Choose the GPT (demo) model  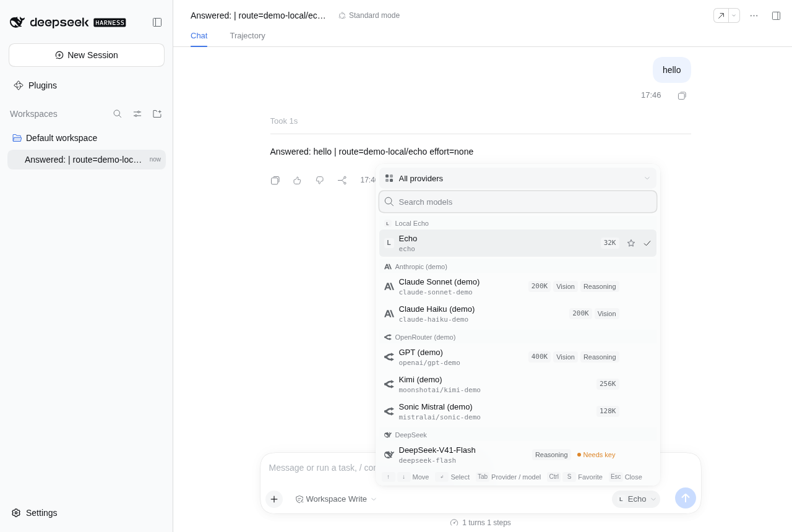pos(518,357)
